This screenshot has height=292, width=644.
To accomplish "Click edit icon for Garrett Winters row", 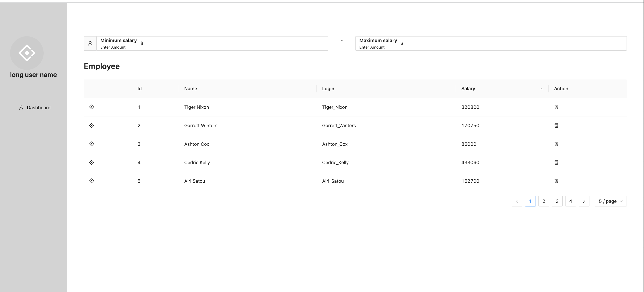I will pos(91,125).
